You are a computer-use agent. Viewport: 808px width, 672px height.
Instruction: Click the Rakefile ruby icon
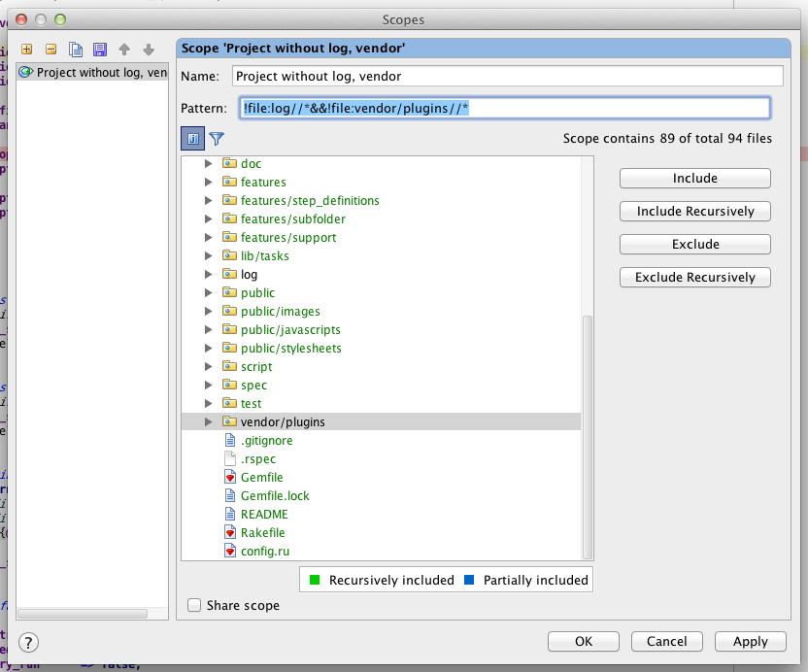pyautogui.click(x=230, y=533)
